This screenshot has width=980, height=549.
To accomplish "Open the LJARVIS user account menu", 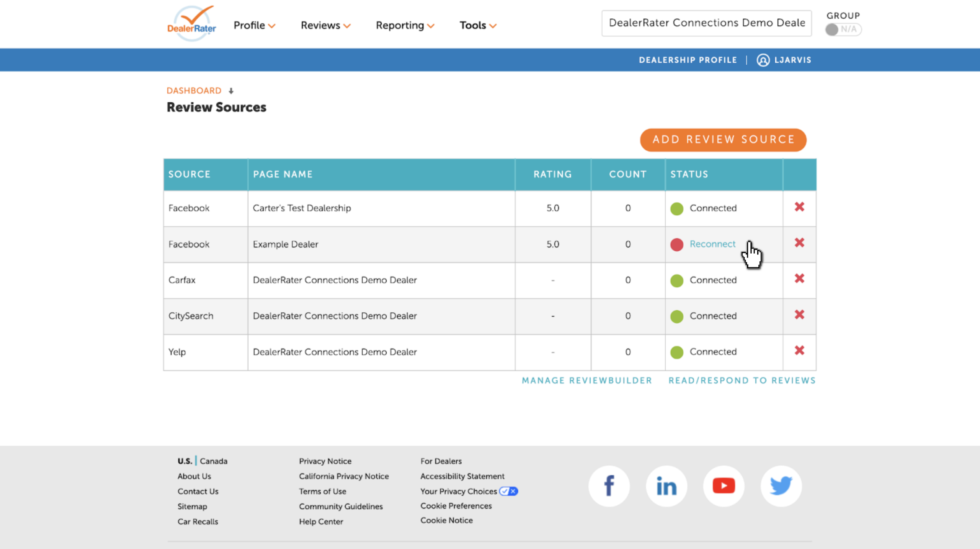I will (x=784, y=60).
